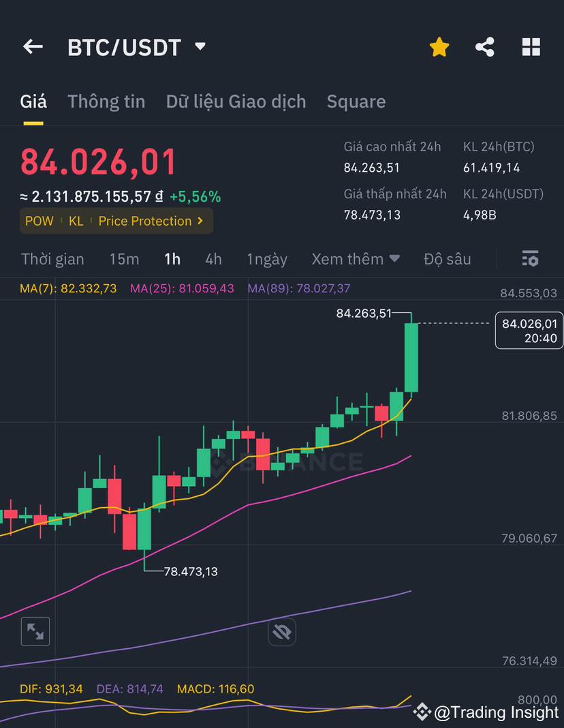The image size is (564, 728).
Task: Open the grid layout view
Action: coord(531,46)
